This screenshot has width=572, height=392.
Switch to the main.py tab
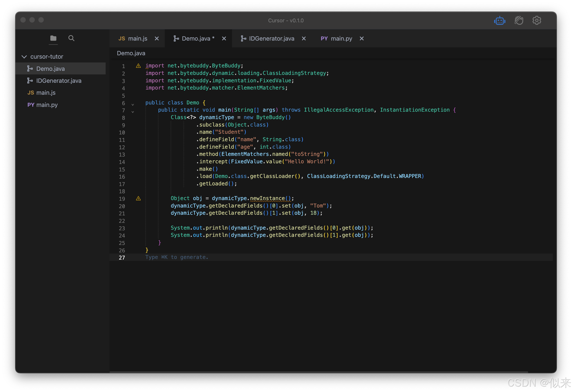341,39
